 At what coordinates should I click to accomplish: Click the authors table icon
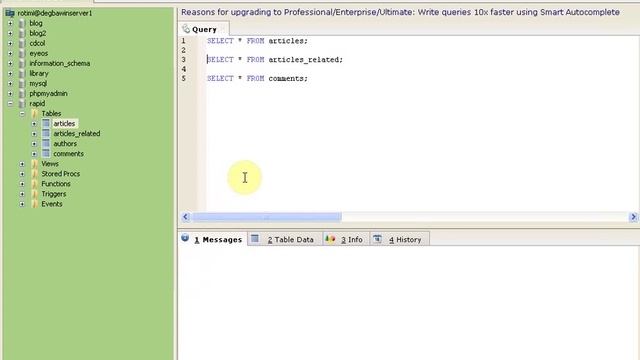point(46,144)
